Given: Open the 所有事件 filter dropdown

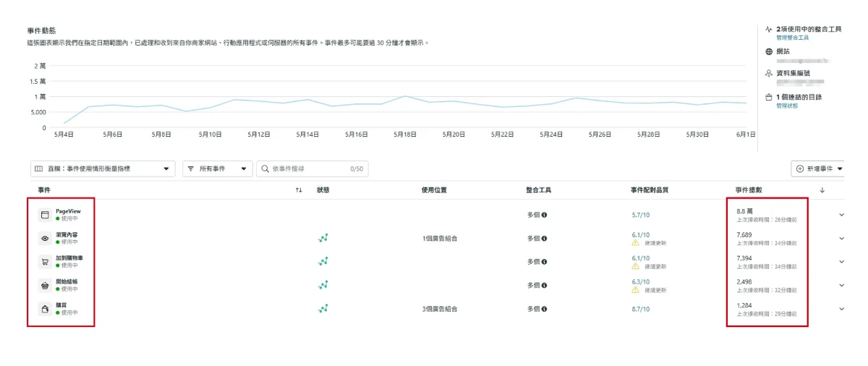Looking at the screenshot, I should tap(218, 169).
